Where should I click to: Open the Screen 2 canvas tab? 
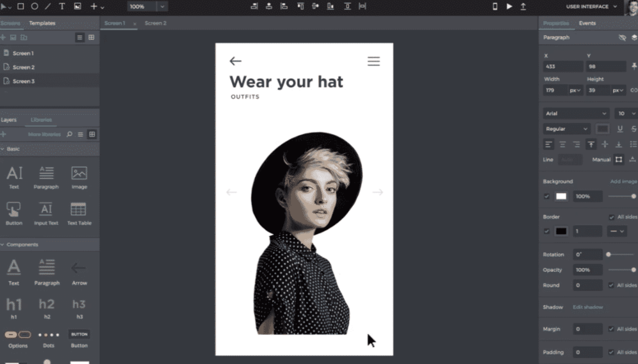156,23
